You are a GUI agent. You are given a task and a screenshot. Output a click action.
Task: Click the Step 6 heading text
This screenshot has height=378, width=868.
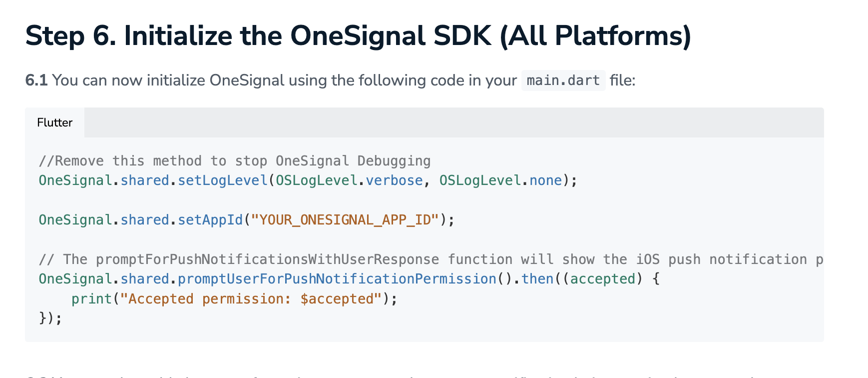358,35
